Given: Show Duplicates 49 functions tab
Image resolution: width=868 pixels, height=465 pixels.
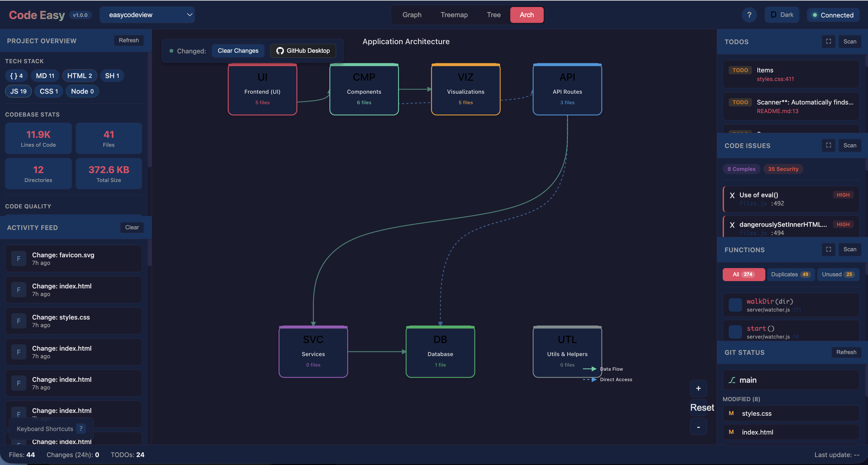Looking at the screenshot, I should 791,274.
